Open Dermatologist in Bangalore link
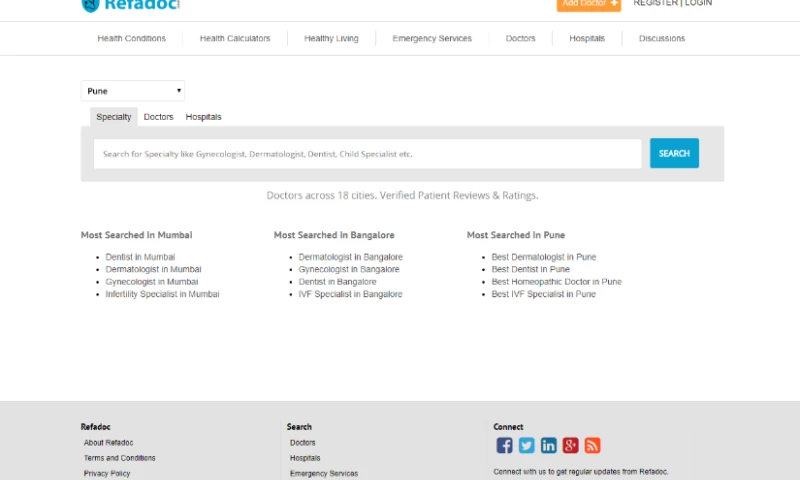Screen dimensions: 800x480 tap(351, 257)
